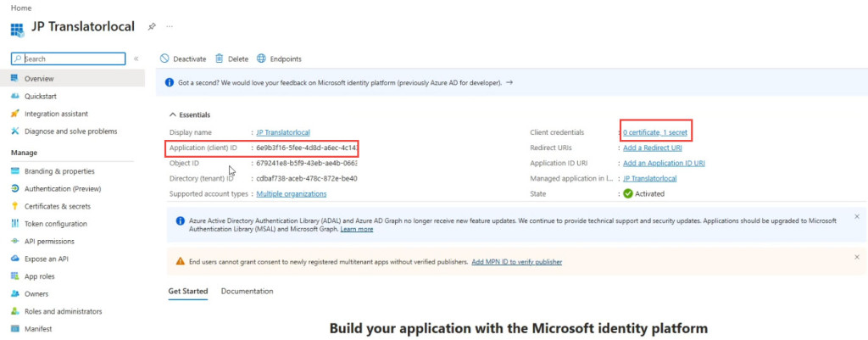Focus the sidebar Search box
The width and height of the screenshot is (868, 340).
point(69,59)
